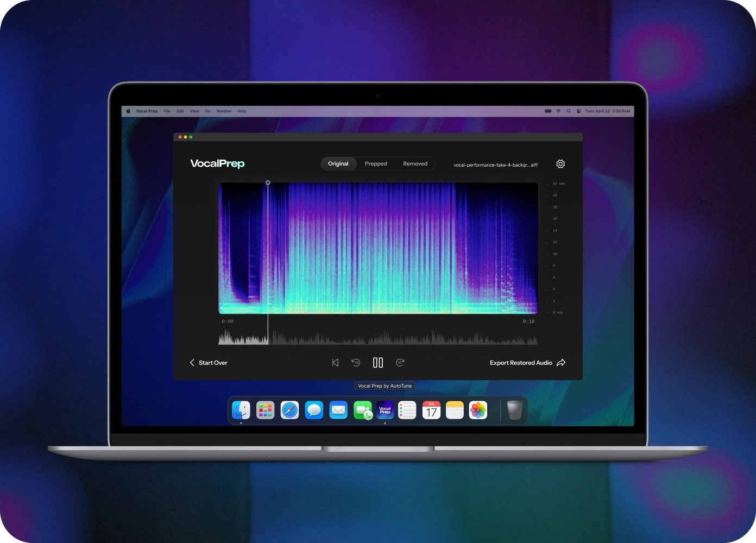The image size is (756, 543).
Task: Seek within the waveform overview strip
Action: (380, 339)
